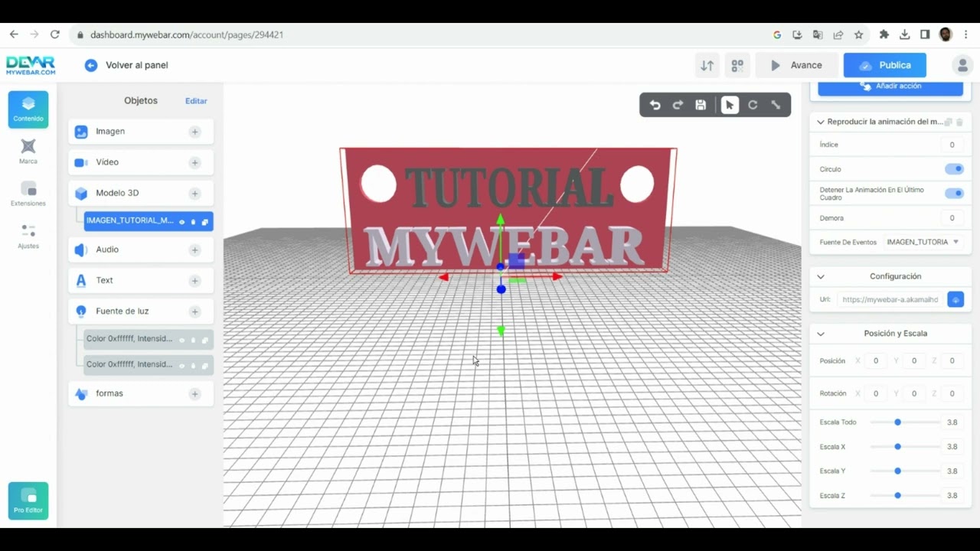Save the scene with the floppy icon
This screenshot has height=551, width=980.
[701, 106]
